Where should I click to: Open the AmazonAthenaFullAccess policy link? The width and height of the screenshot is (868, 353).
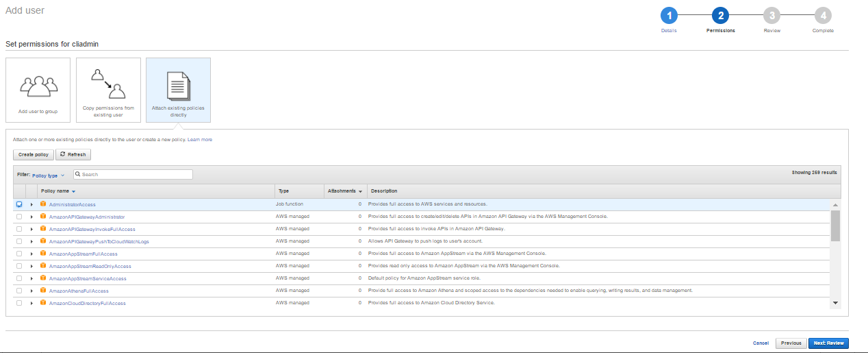79,291
